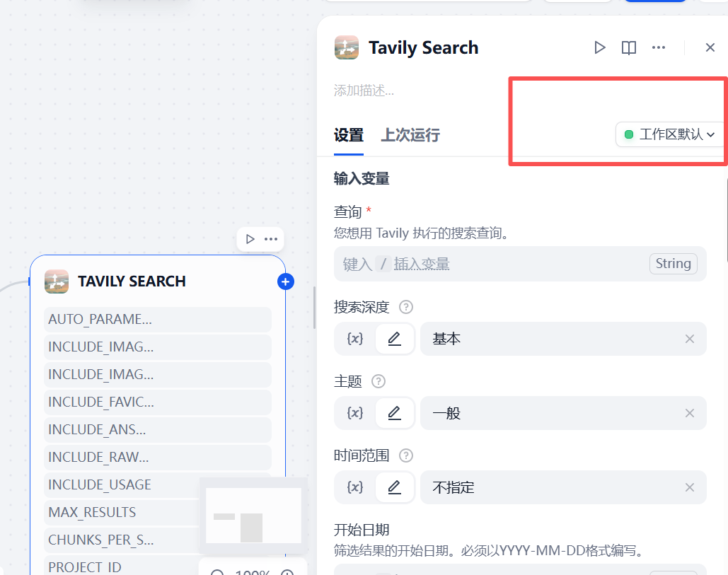Click the INCLUDE_USAGE parameter row
This screenshot has width=728, height=575.
click(x=157, y=484)
